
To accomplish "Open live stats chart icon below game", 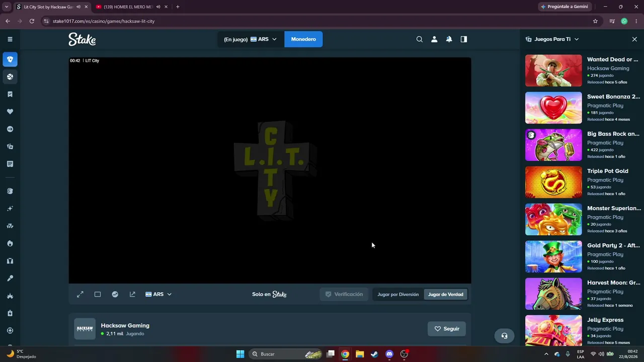I will pyautogui.click(x=115, y=295).
